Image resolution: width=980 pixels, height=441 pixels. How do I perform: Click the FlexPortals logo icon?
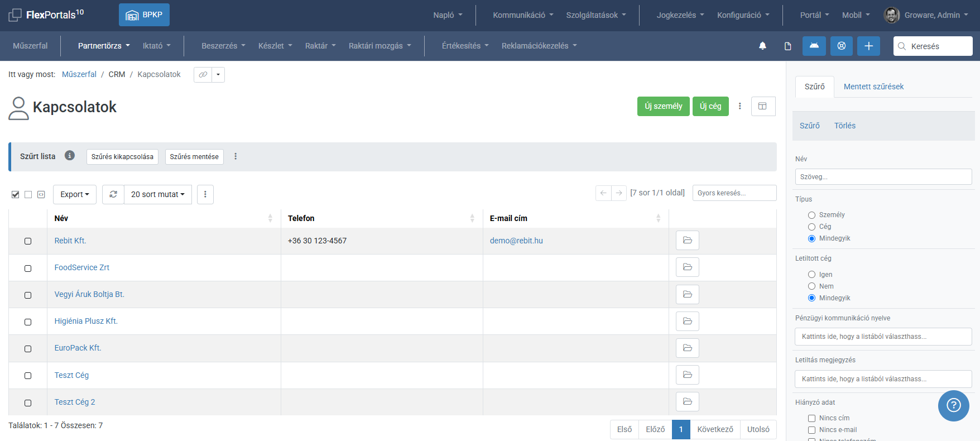15,15
